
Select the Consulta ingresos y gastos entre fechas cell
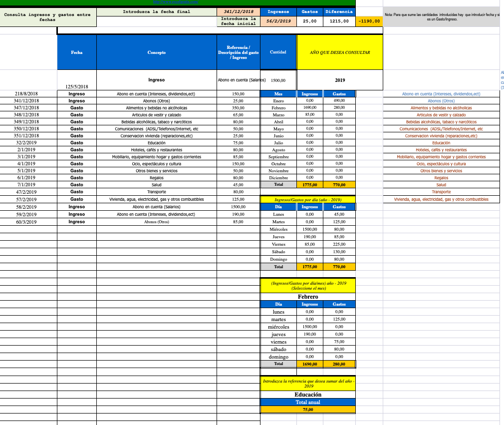[47, 17]
